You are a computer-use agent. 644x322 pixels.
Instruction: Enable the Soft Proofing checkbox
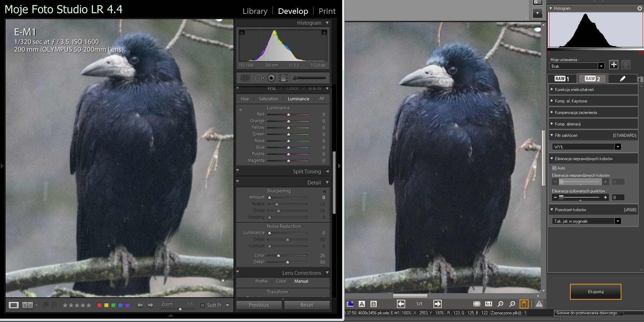[x=203, y=305]
